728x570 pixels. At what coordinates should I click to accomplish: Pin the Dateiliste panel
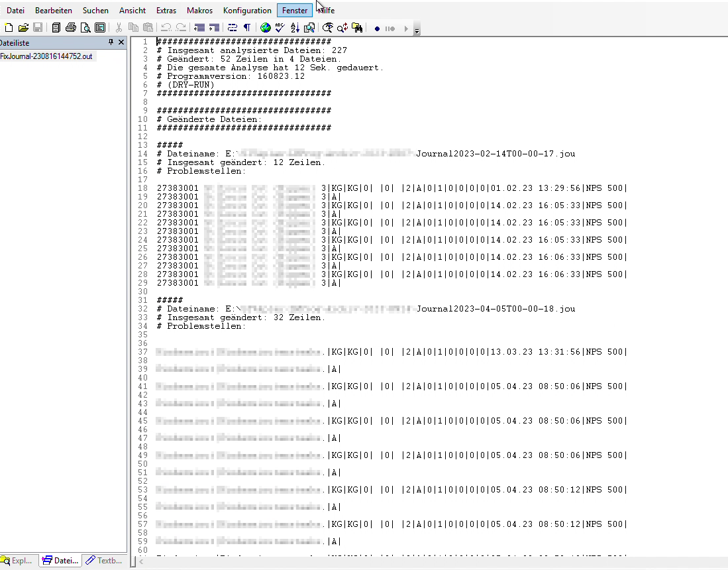[111, 42]
